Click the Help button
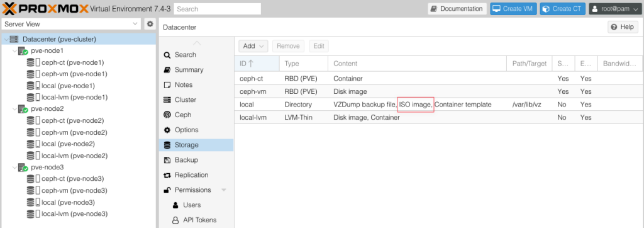This screenshot has height=228, width=644. coord(623,26)
